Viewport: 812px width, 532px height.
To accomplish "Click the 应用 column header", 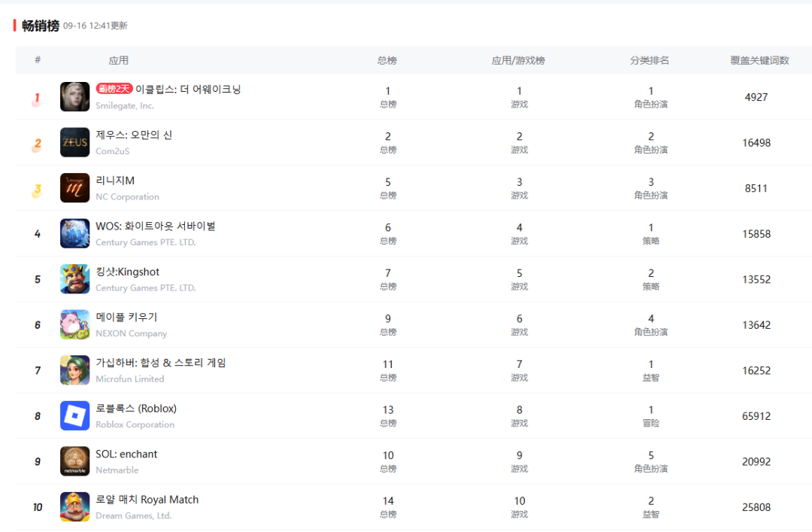I will point(119,61).
